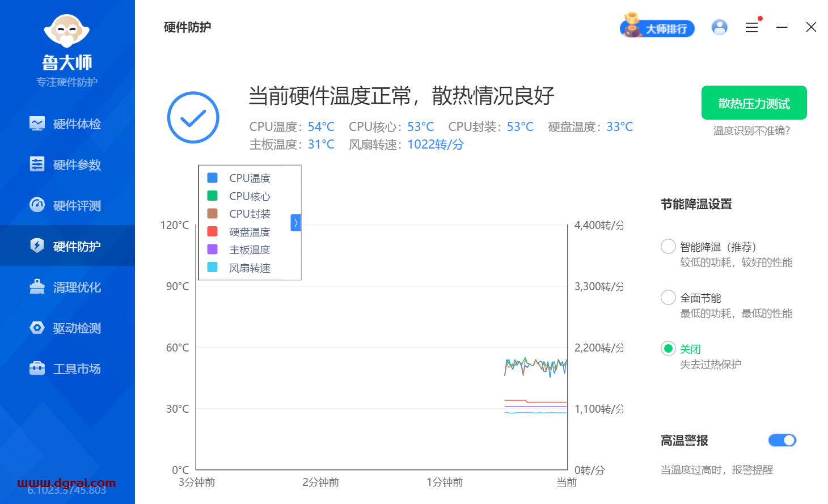Viewport: 828px width, 504px height.
Task: Open the 工具市场 tool market section
Action: coord(67,369)
